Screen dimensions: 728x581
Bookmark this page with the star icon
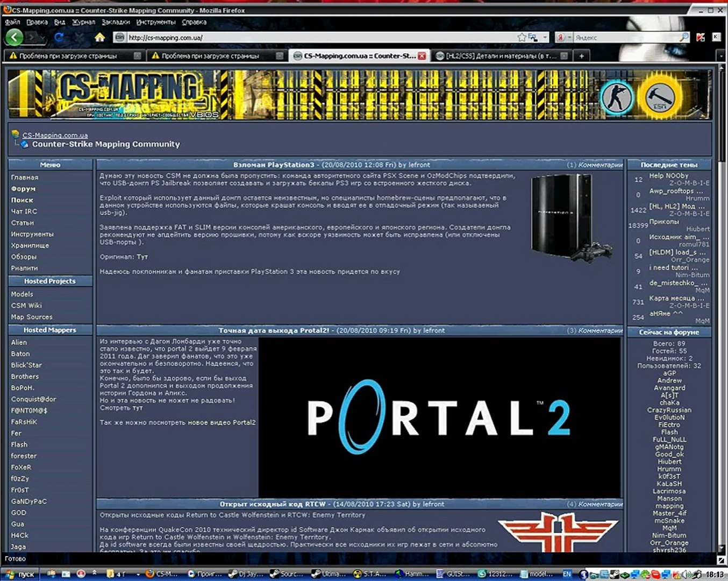521,37
